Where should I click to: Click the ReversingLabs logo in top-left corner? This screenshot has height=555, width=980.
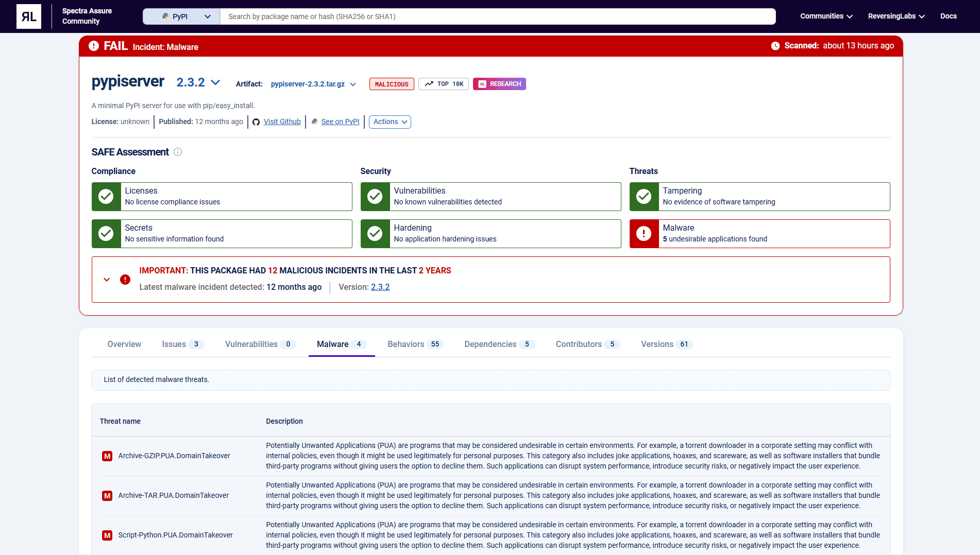pyautogui.click(x=28, y=16)
